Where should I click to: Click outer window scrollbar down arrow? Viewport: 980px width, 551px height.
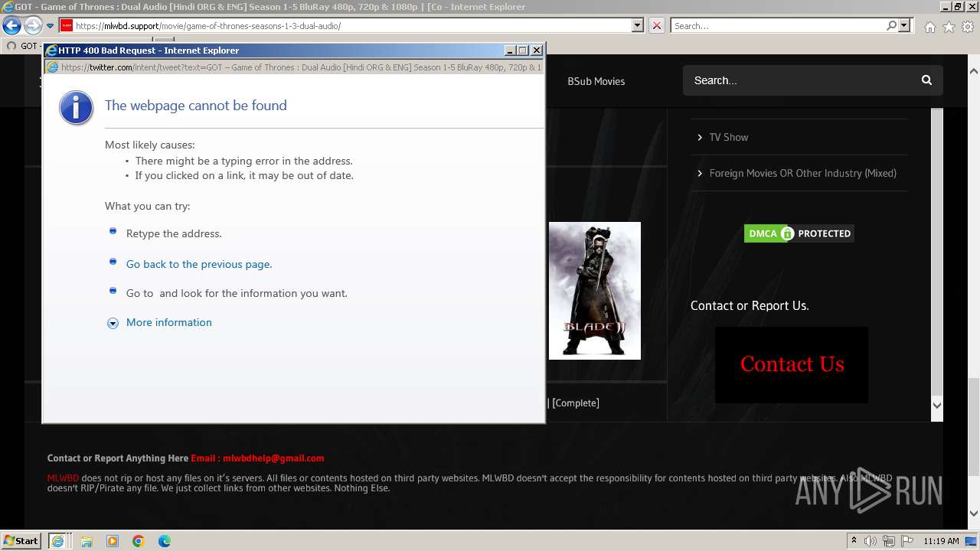[x=973, y=514]
